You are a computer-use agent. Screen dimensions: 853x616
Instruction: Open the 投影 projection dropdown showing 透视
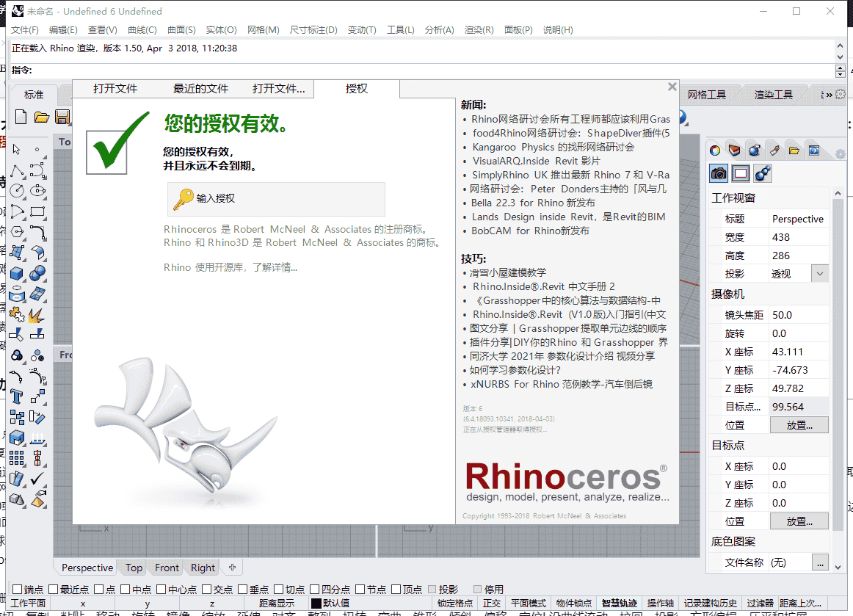(x=818, y=272)
